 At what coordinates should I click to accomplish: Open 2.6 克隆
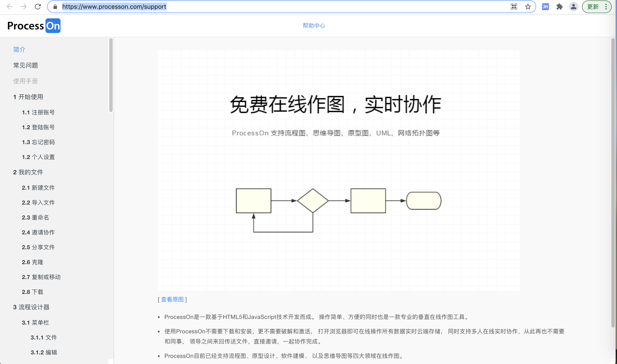pos(32,262)
